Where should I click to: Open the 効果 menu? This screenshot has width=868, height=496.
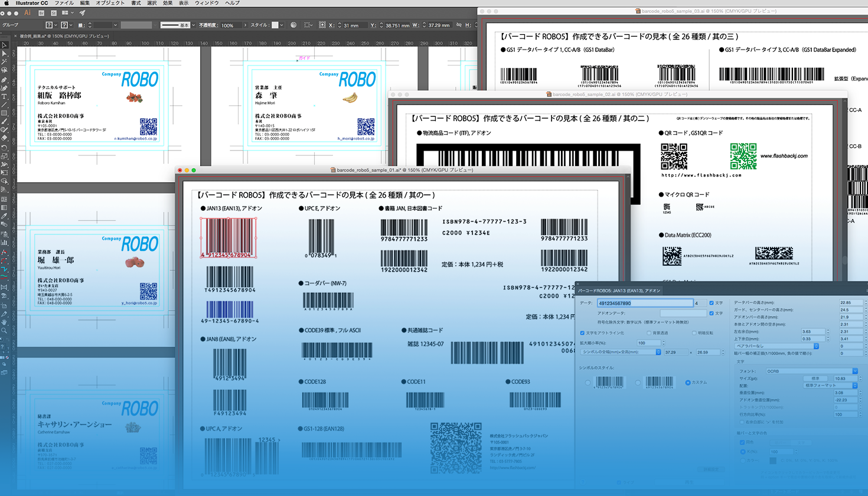click(168, 3)
